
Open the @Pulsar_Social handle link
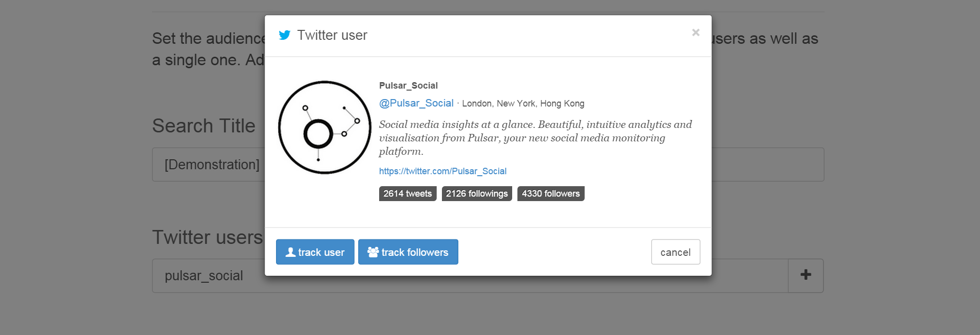[x=416, y=103]
